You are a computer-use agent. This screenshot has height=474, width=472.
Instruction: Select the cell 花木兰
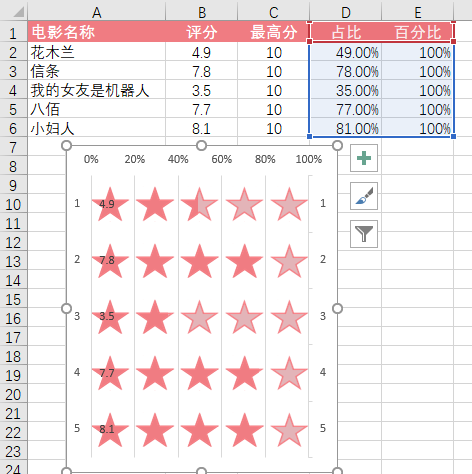click(x=97, y=52)
